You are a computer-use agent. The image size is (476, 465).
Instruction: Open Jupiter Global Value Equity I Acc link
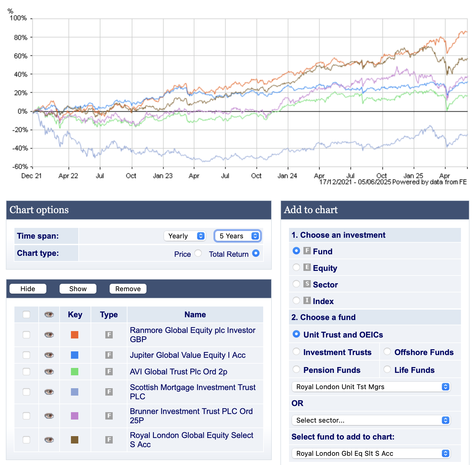[188, 355]
